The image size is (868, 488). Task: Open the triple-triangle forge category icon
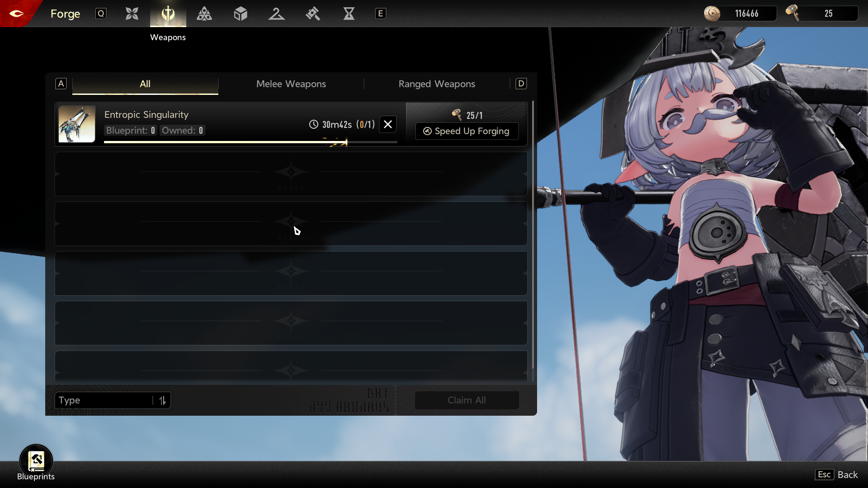[204, 14]
